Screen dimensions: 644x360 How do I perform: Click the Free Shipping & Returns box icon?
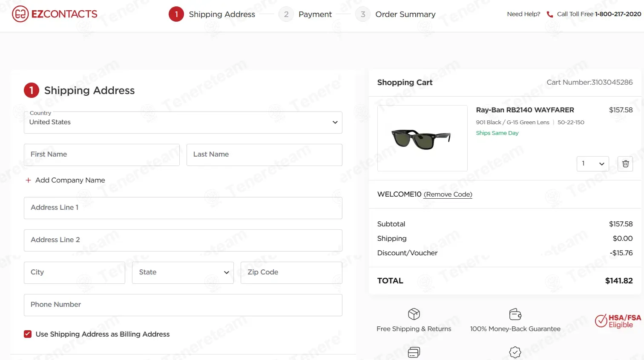[414, 314]
